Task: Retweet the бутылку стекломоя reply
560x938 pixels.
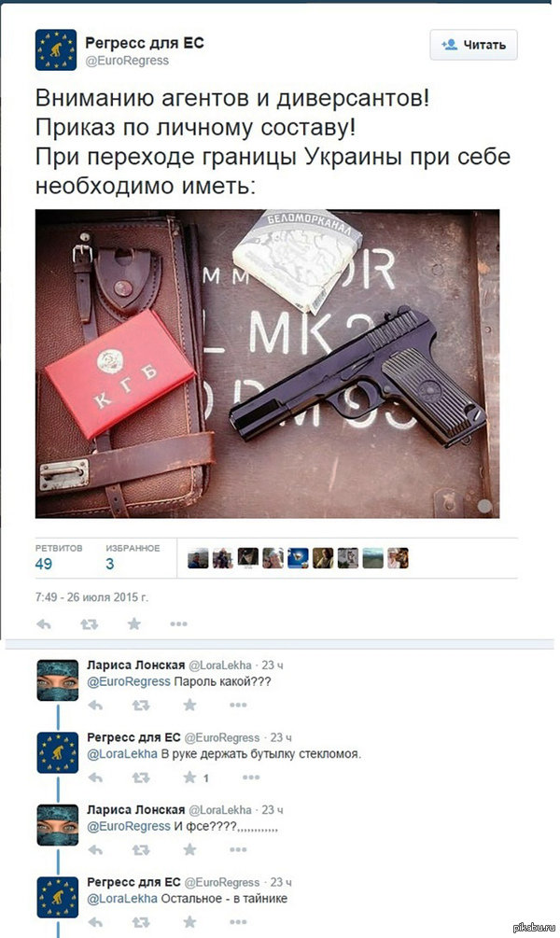Action: [141, 777]
